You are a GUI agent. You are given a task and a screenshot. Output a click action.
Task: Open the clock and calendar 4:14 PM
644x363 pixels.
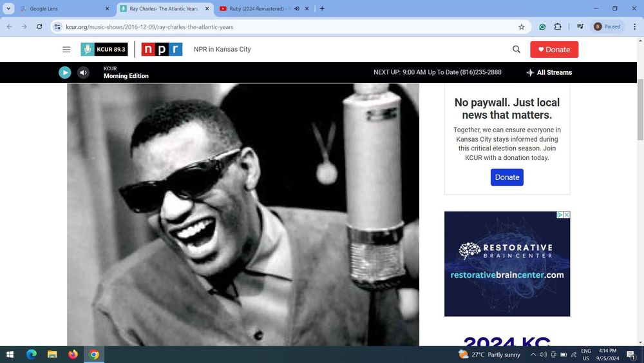[607, 355]
